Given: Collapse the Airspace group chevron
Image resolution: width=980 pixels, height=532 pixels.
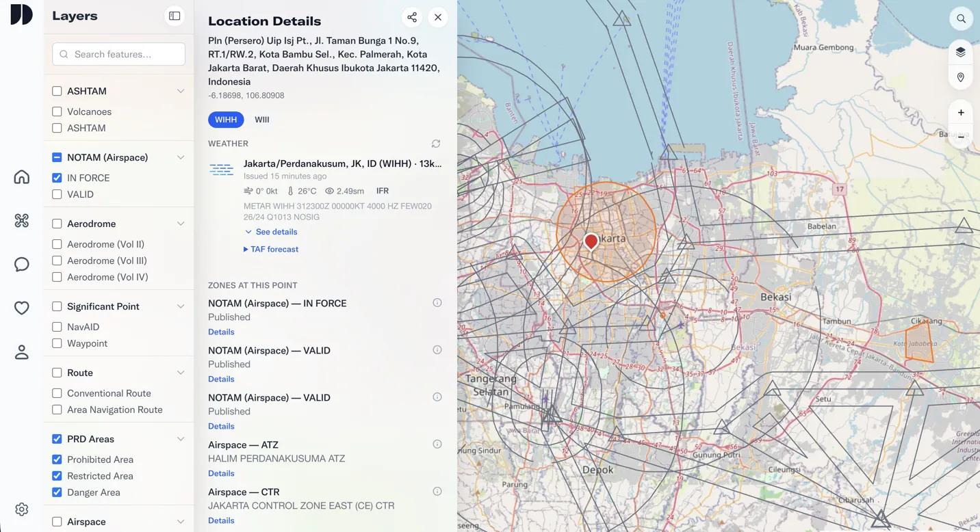Looking at the screenshot, I should click(x=181, y=522).
